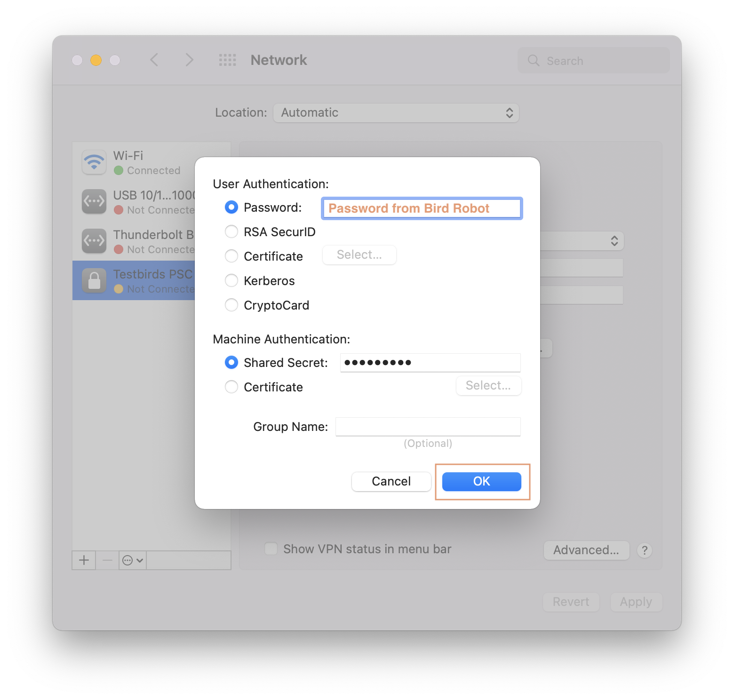Cancel the authentication dialog

pos(391,481)
